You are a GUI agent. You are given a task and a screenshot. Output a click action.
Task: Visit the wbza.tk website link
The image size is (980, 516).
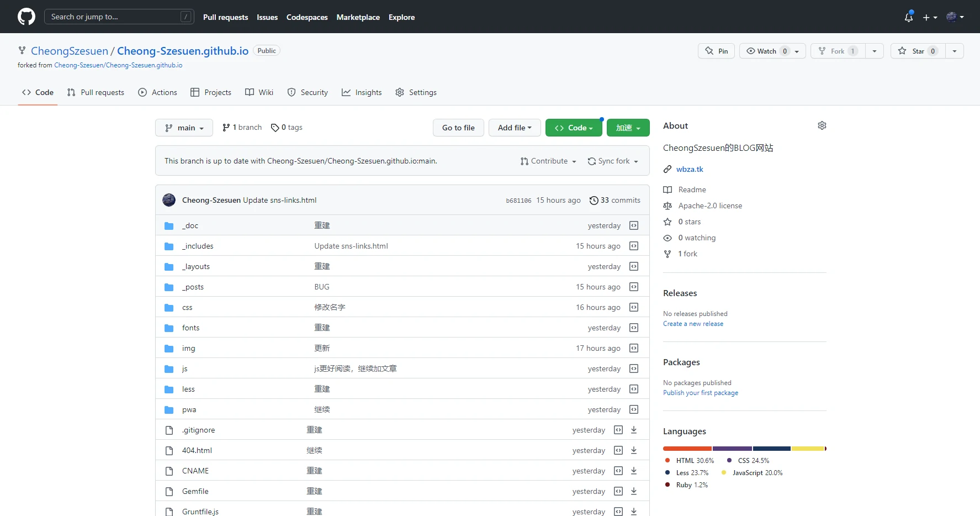tap(690, 169)
